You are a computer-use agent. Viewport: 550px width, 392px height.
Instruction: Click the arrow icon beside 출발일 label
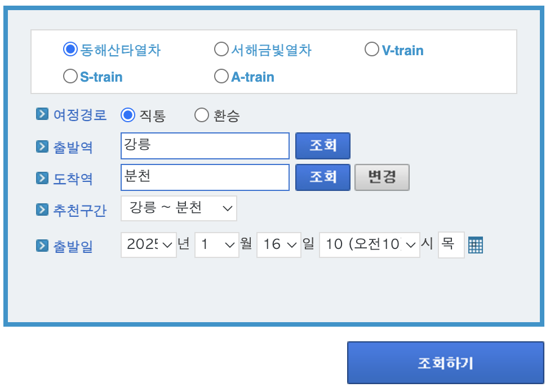42,244
